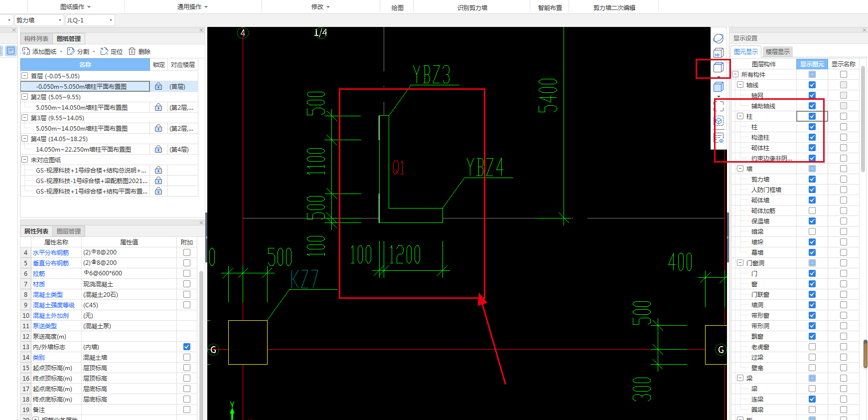Toggle 显示图元 checkbox for 剪力墙
868x420 pixels.
coord(812,179)
